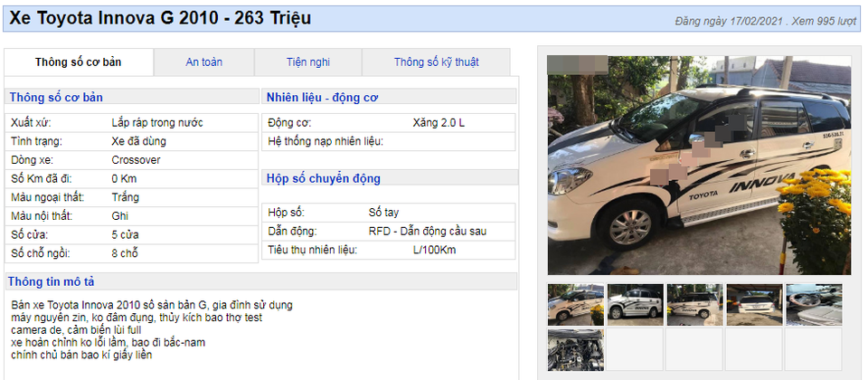Select fourth thumbnail showing car rear
This screenshot has width=868, height=380.
pyautogui.click(x=754, y=305)
